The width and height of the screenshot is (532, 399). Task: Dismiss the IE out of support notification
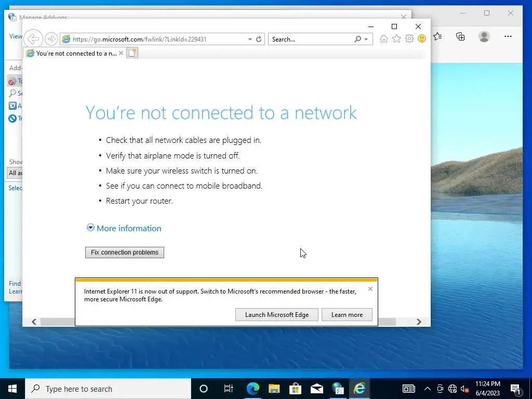pos(370,289)
